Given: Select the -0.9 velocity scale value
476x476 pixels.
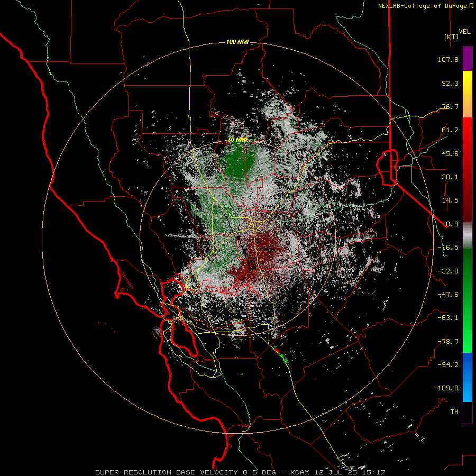Looking at the screenshot, I should tap(450, 224).
